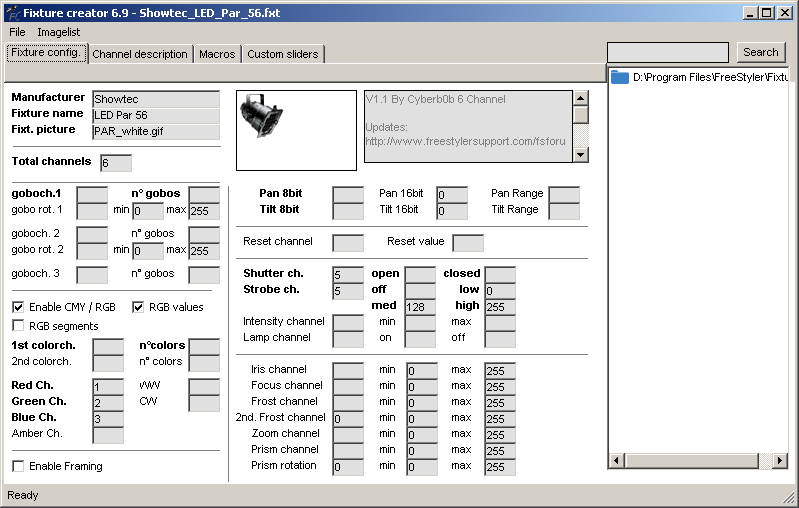799x508 pixels.
Task: Maximize the Fixture creator window
Action: click(x=766, y=13)
